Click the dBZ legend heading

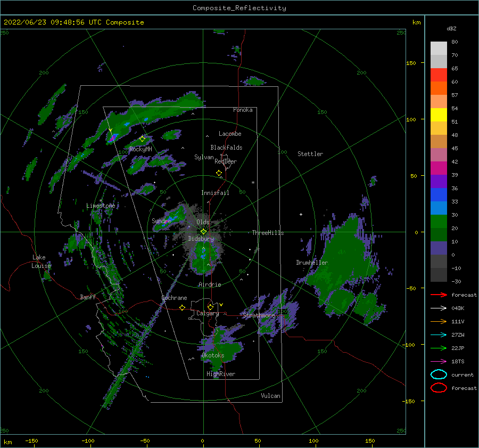(x=451, y=28)
